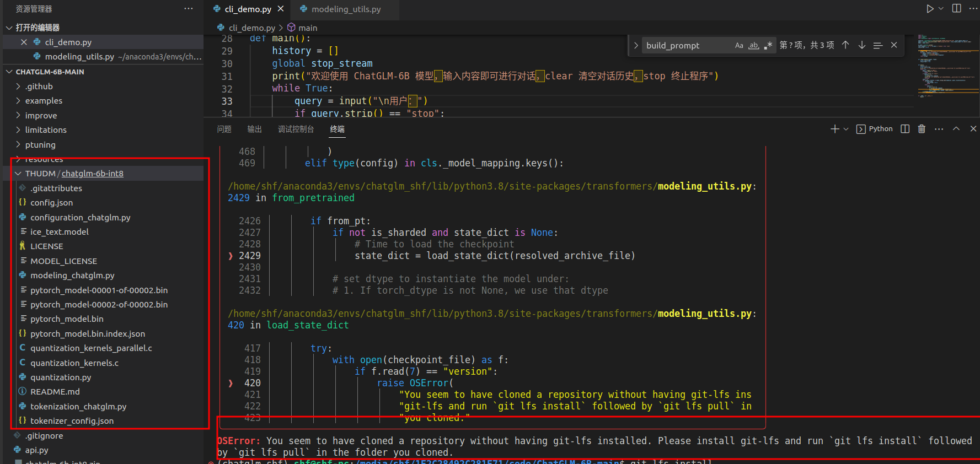Open .gitattributes file
The height and width of the screenshot is (464, 980).
pos(103,188)
